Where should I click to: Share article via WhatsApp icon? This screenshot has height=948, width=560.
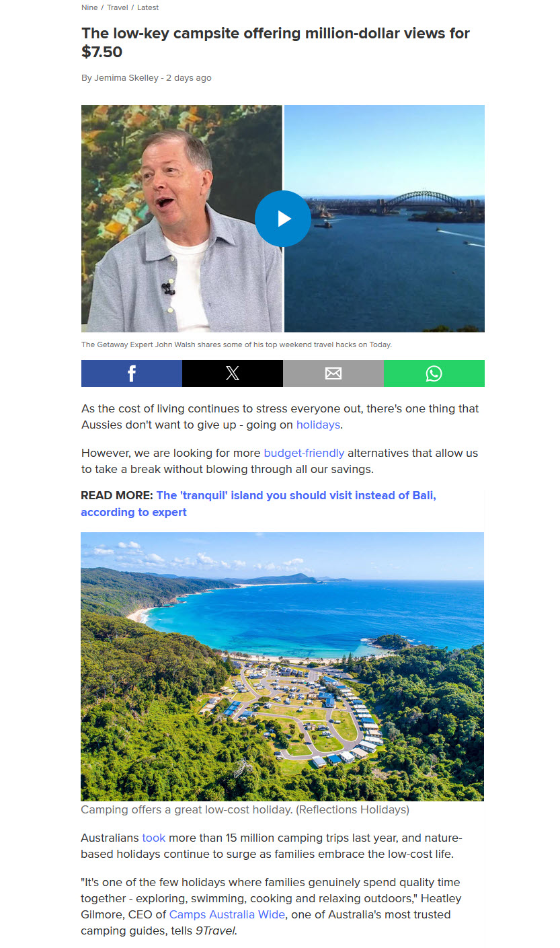[434, 373]
